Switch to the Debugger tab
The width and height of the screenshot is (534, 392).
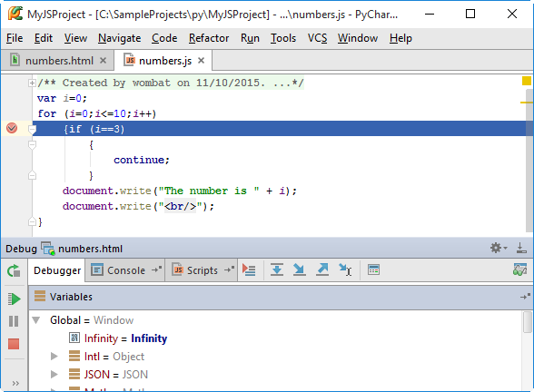(57, 270)
